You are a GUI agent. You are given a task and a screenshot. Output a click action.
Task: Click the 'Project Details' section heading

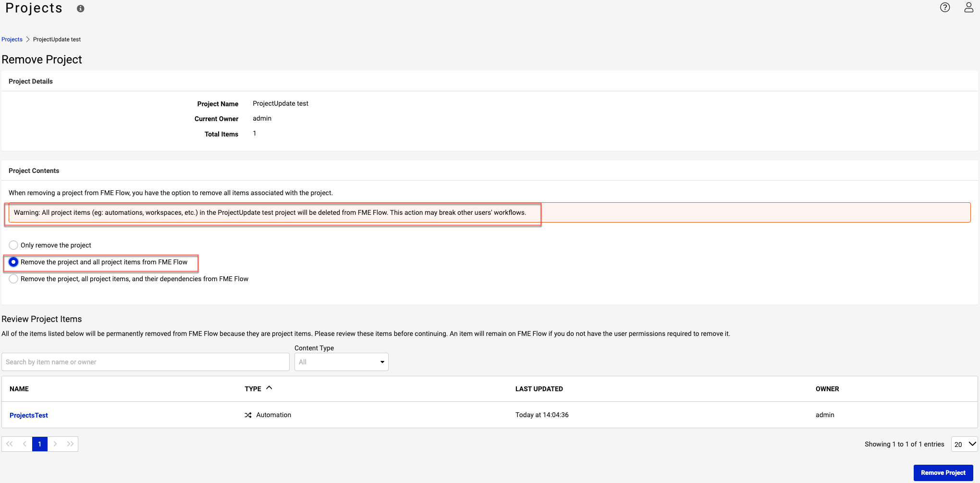pyautogui.click(x=31, y=81)
